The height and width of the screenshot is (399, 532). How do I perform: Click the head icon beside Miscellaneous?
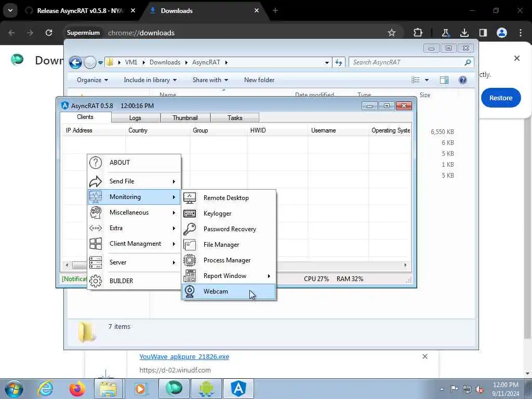click(96, 212)
